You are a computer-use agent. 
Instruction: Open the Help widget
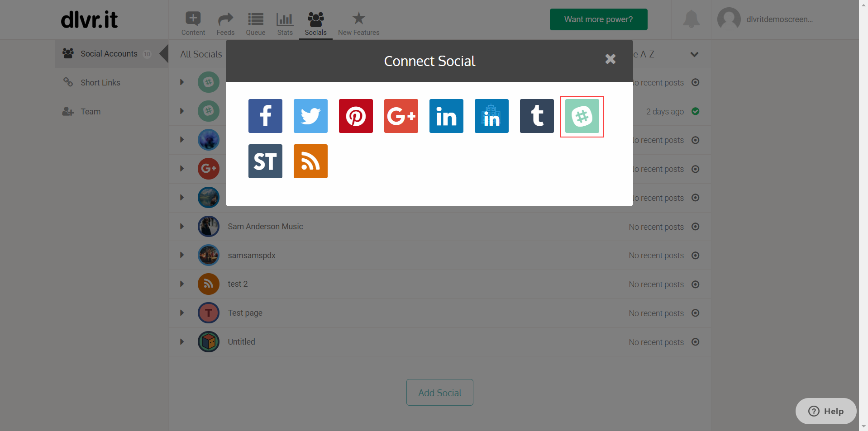[826, 411]
